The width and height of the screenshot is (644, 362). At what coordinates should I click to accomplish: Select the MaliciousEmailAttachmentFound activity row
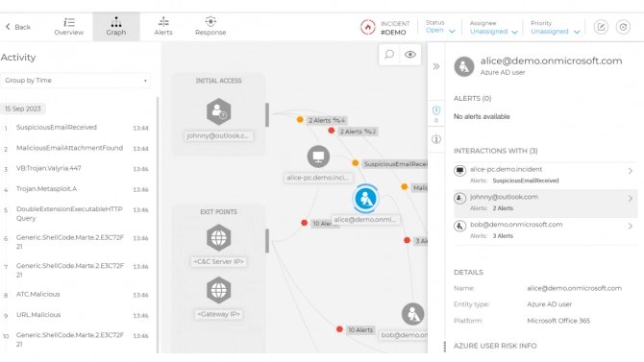(x=76, y=148)
